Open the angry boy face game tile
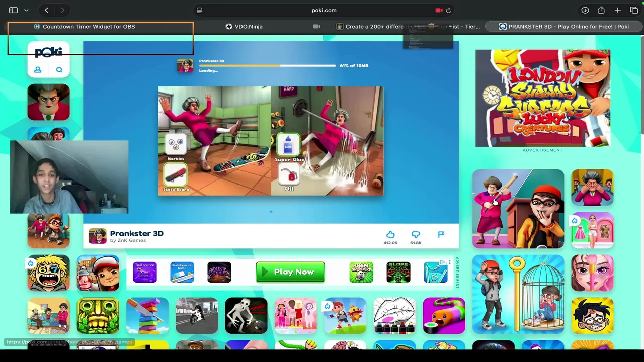Screen dimensions: 644x362 point(592,316)
